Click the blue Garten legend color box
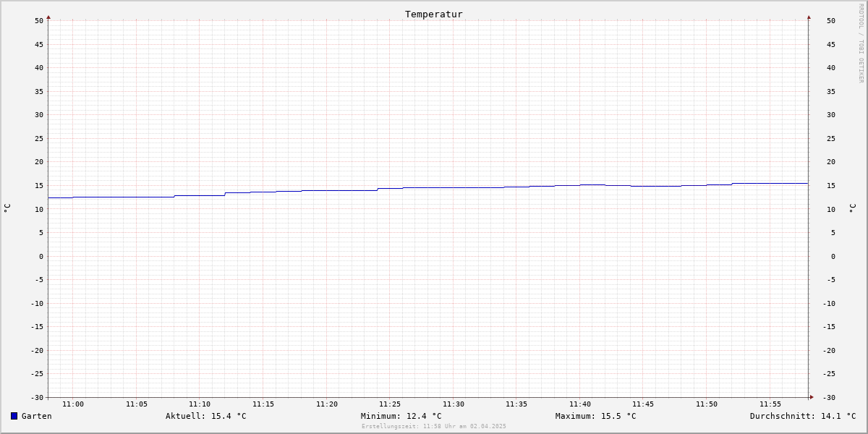The height and width of the screenshot is (434, 868). pyautogui.click(x=14, y=416)
